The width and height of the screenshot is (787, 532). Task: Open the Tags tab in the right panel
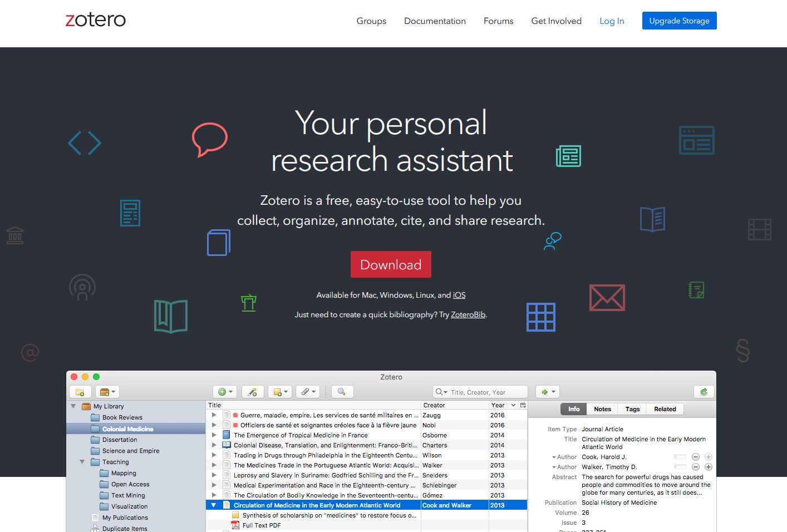tap(632, 408)
